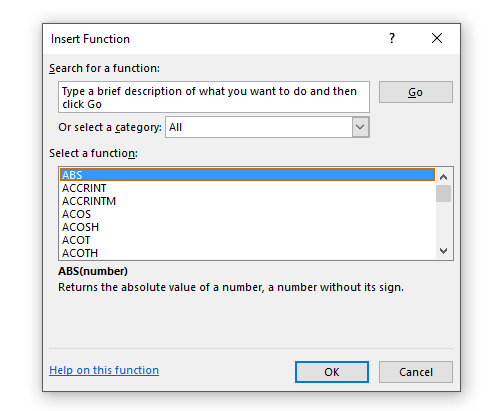Click the function list scroll down arrow
Image resolution: width=491 pixels, height=411 pixels.
(x=443, y=251)
